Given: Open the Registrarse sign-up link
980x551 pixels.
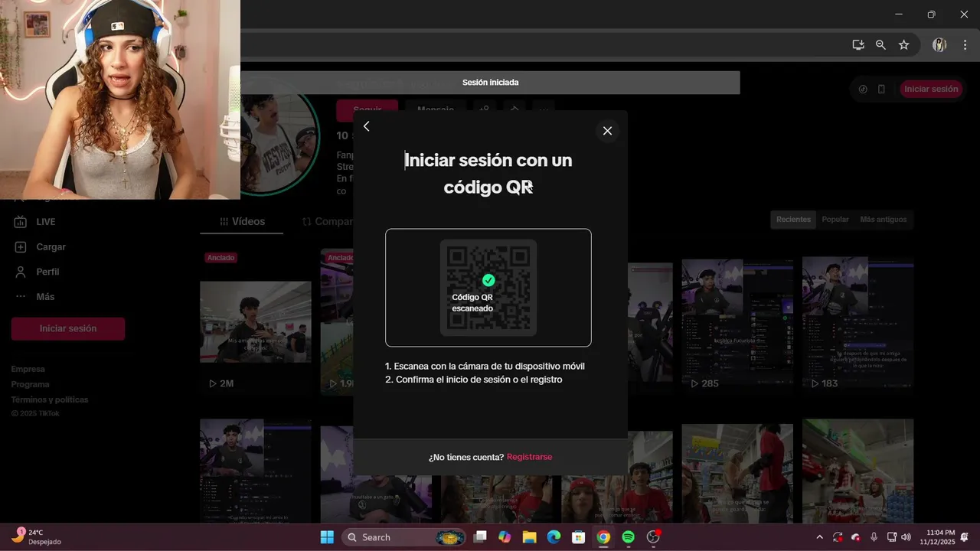Looking at the screenshot, I should coord(529,457).
